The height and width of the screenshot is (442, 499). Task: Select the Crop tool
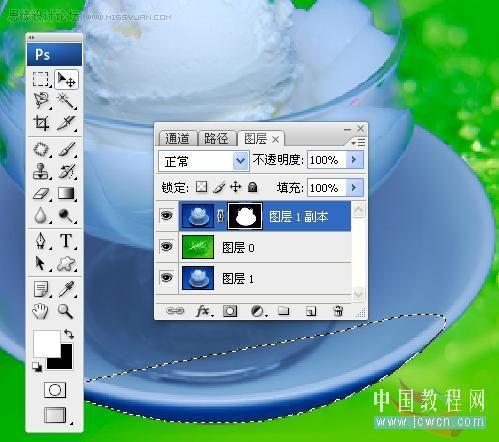(x=42, y=123)
